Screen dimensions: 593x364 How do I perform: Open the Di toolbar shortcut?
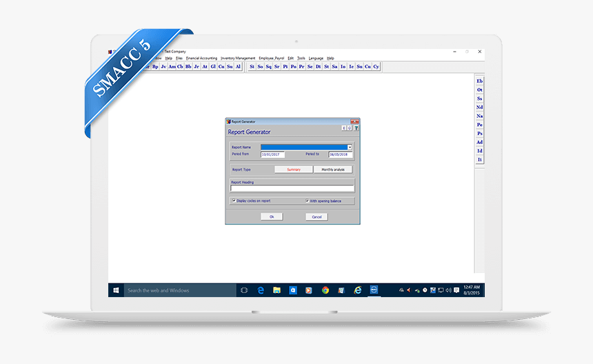pyautogui.click(x=319, y=66)
